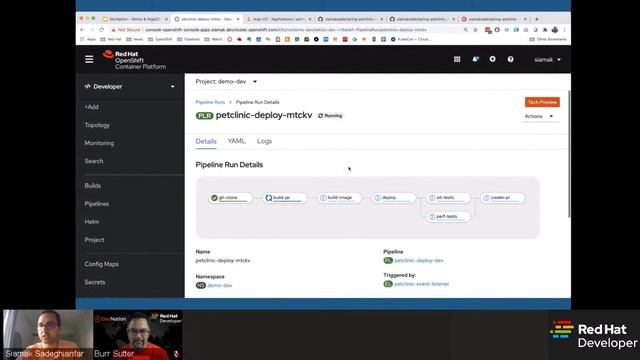This screenshot has height=360, width=640.
Task: Open the Project: demo-dev dropdown
Action: point(226,82)
